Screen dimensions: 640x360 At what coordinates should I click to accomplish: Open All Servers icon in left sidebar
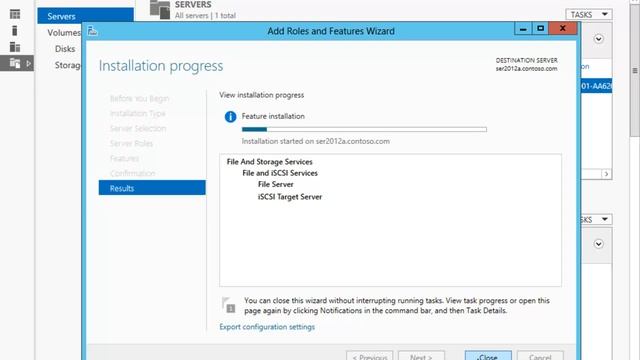15,47
